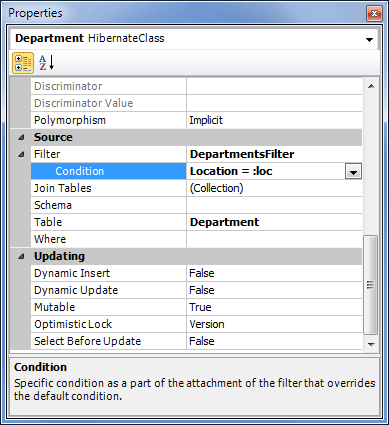Click the Updating category header
Viewport: 389px width, 425px height.
click(60, 256)
